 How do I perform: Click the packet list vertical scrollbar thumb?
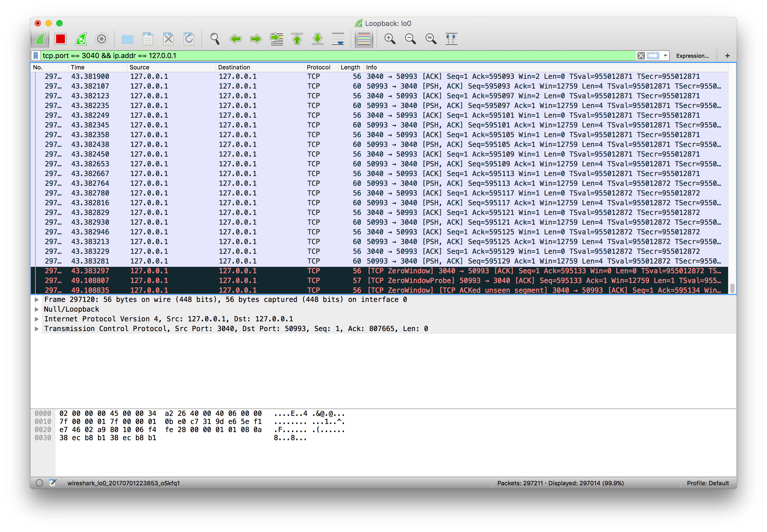(x=732, y=288)
